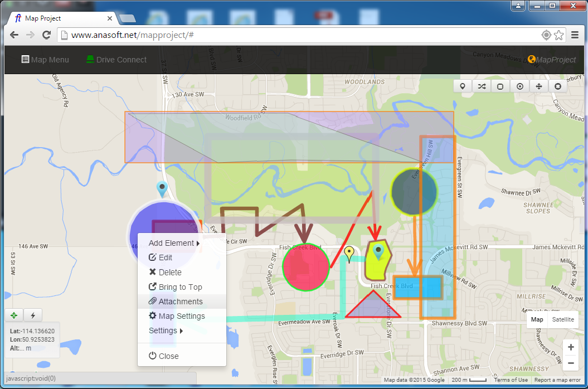588x389 pixels.
Task: Open Attachments from the context menu
Action: point(182,301)
